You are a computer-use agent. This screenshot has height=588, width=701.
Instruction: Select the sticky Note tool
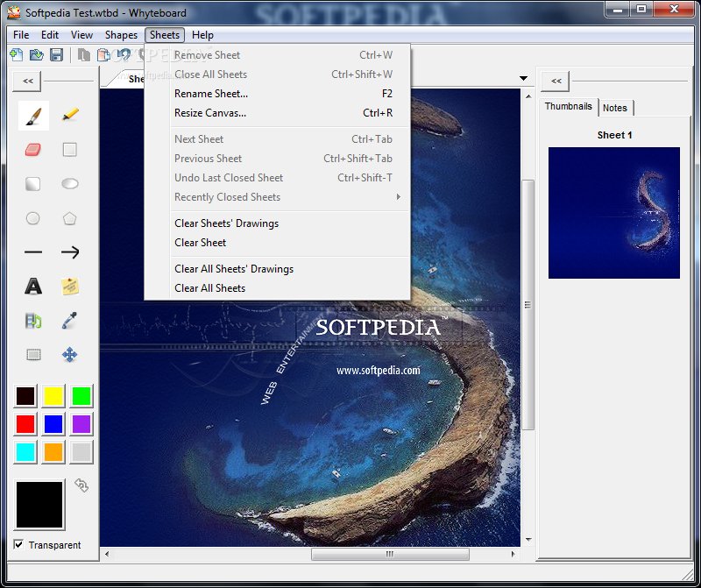point(70,287)
